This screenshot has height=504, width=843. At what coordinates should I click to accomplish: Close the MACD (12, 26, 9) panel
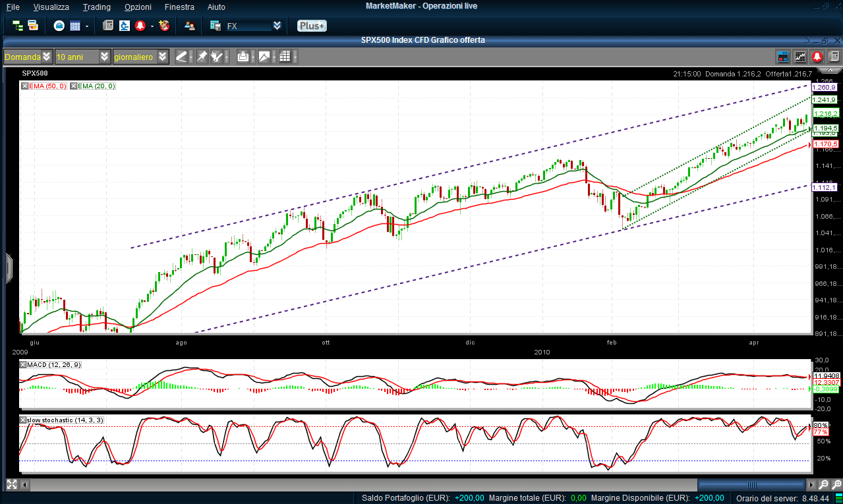point(23,364)
